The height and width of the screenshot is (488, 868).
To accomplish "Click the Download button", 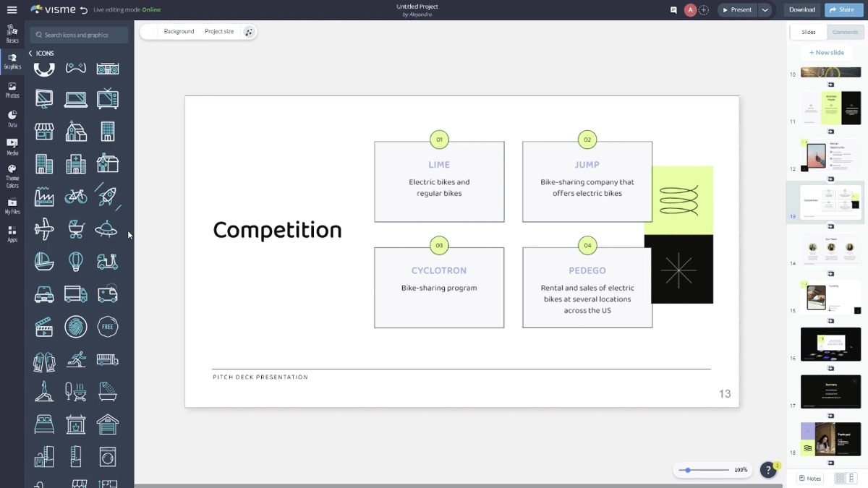I will 801,10.
